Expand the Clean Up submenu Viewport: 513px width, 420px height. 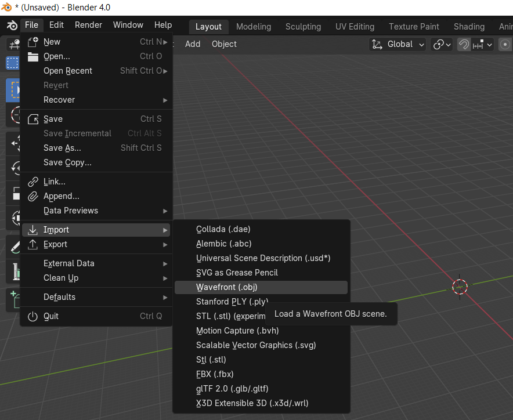click(x=96, y=278)
